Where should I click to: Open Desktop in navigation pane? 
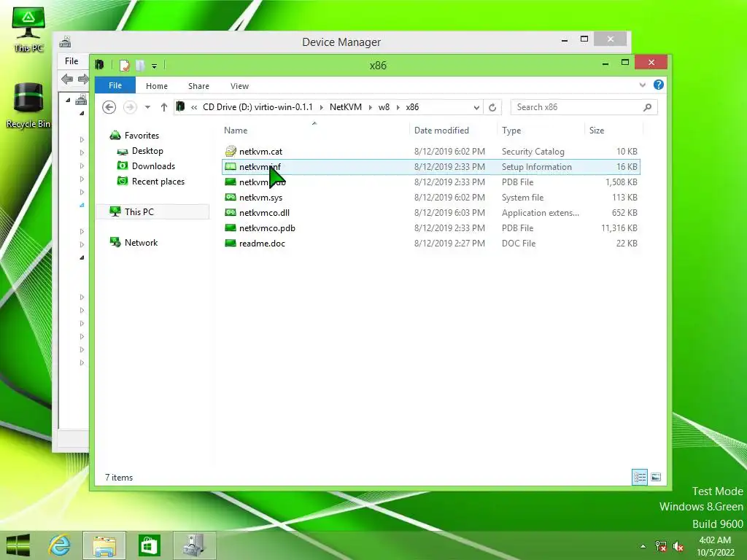tap(147, 151)
